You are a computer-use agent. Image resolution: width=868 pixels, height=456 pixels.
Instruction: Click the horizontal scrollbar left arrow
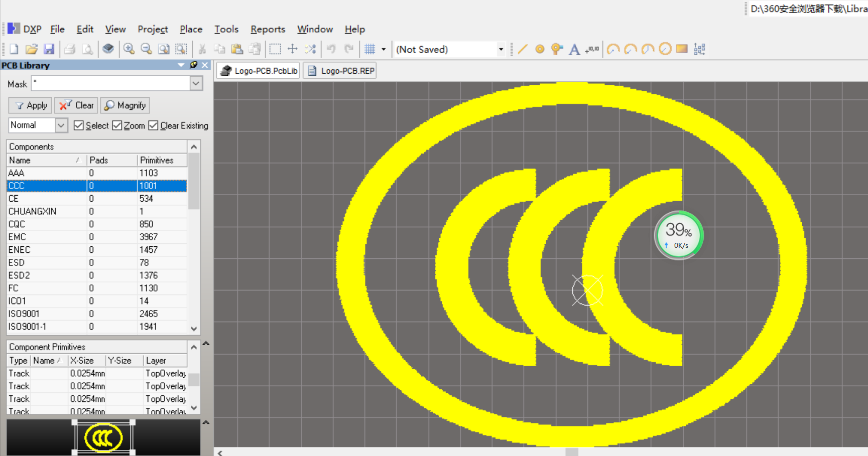point(220,452)
